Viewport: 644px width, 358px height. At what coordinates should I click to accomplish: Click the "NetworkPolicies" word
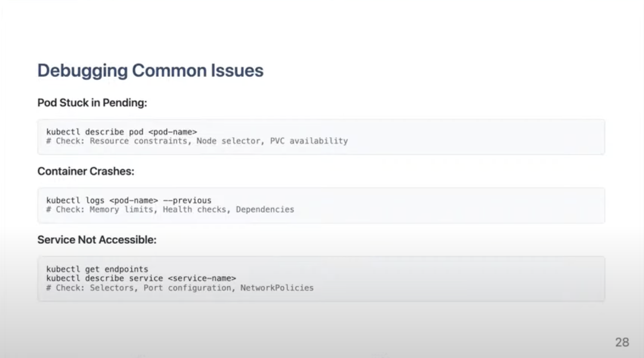[x=277, y=288]
